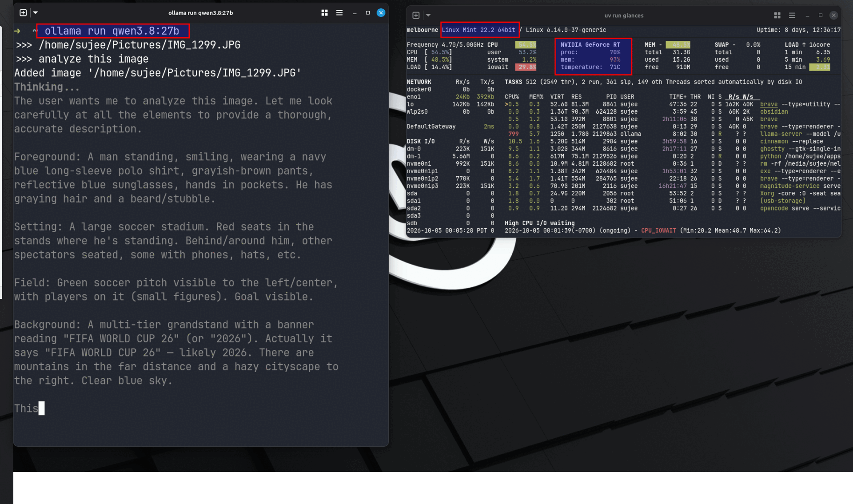Maximize the glances terminal window
The width and height of the screenshot is (853, 504).
click(821, 16)
